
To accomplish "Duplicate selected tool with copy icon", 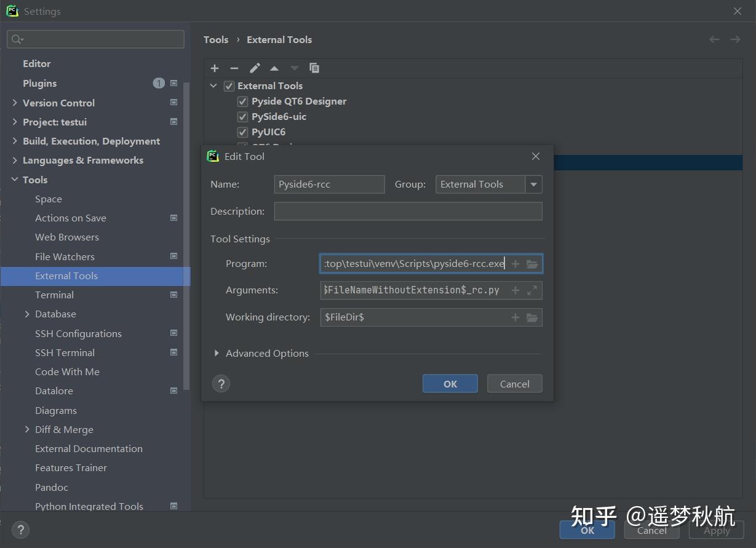I will pyautogui.click(x=314, y=68).
